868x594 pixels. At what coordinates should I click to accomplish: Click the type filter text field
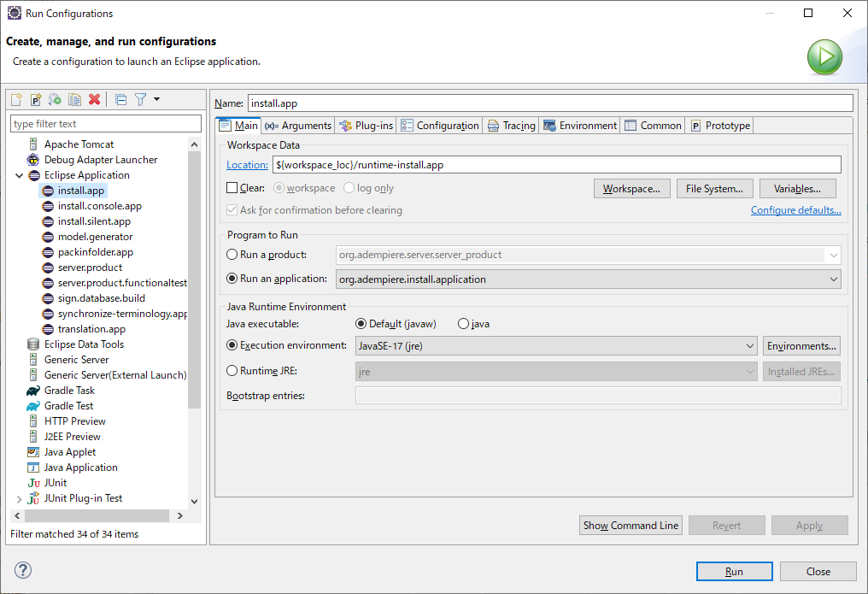(x=106, y=124)
